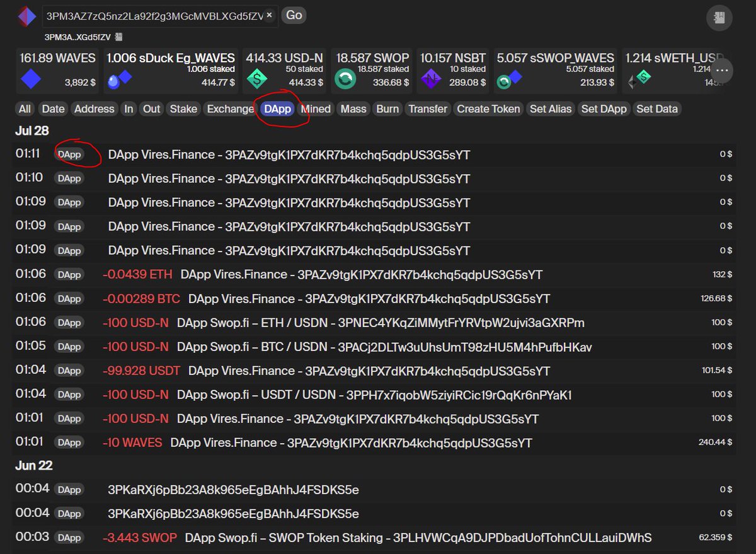The width and height of the screenshot is (756, 554).
Task: Open the 01:10 Vires.Finance transaction link
Action: click(x=289, y=179)
